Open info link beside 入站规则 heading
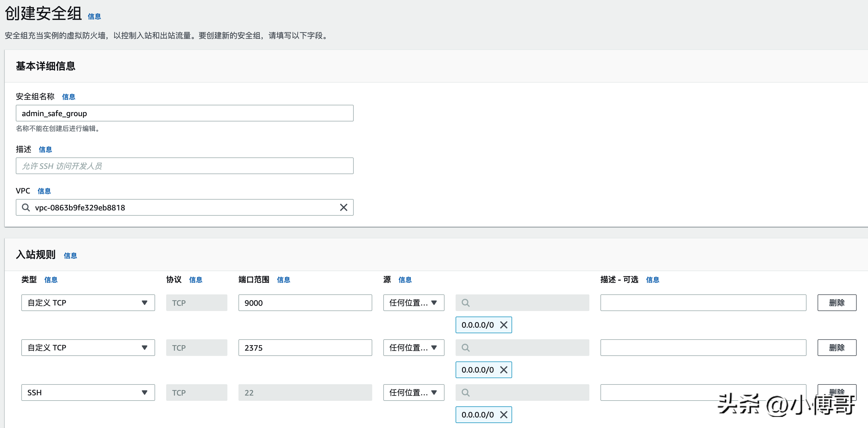This screenshot has height=428, width=868. [x=70, y=256]
